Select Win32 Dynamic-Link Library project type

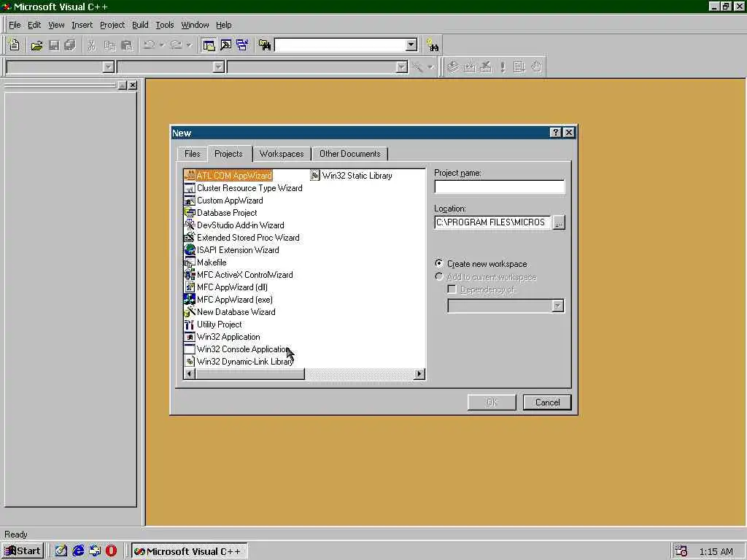[239, 362]
